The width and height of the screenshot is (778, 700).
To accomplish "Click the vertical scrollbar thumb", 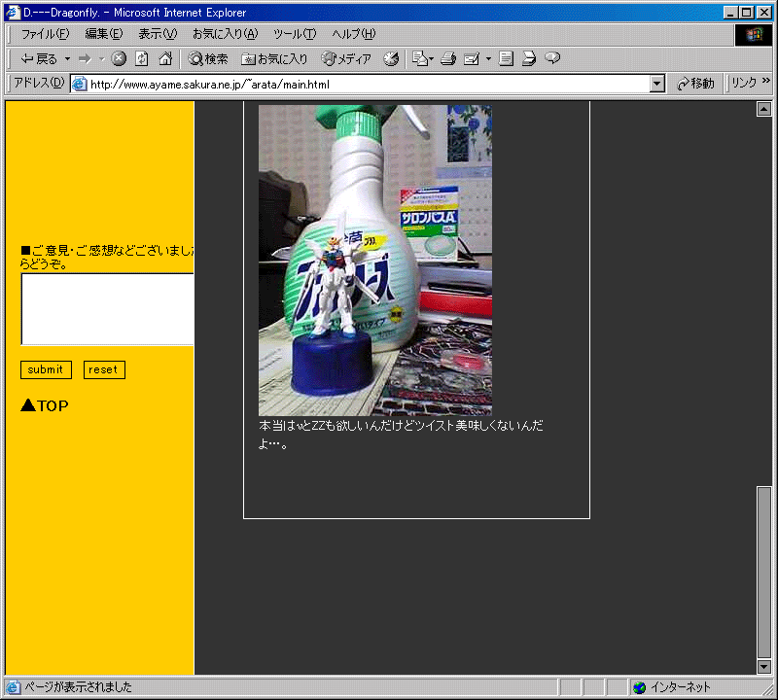I will 764,572.
